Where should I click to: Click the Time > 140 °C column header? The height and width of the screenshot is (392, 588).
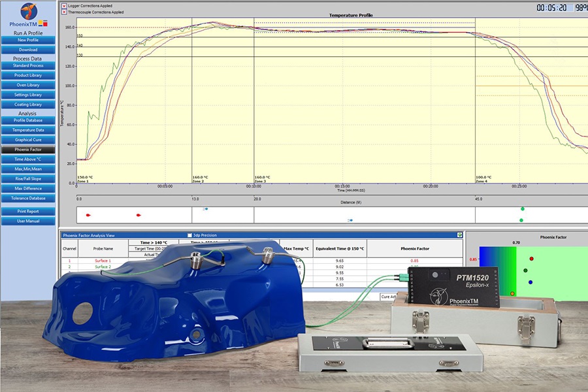pos(154,242)
